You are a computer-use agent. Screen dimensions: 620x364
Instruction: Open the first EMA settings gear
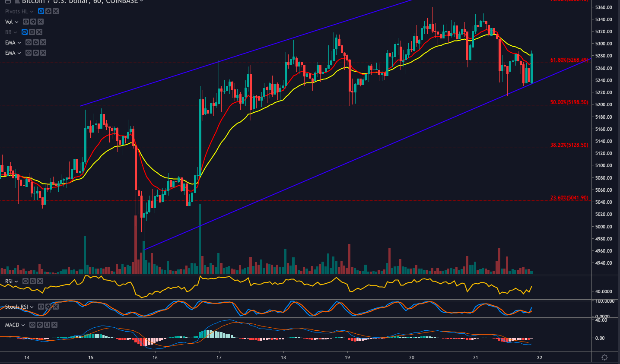(35, 42)
